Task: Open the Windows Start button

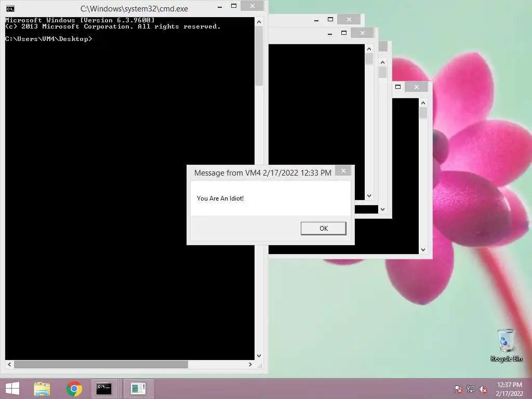Action: tap(12, 389)
